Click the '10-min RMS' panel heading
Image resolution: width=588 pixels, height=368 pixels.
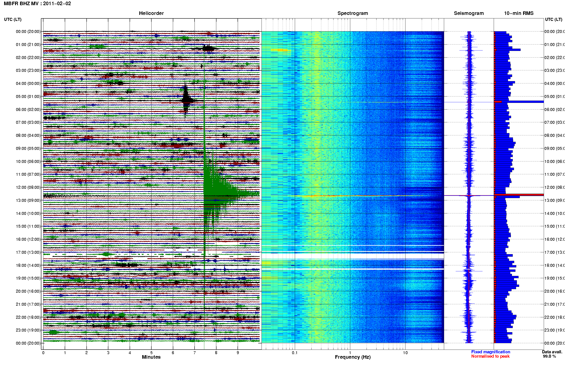pyautogui.click(x=519, y=13)
